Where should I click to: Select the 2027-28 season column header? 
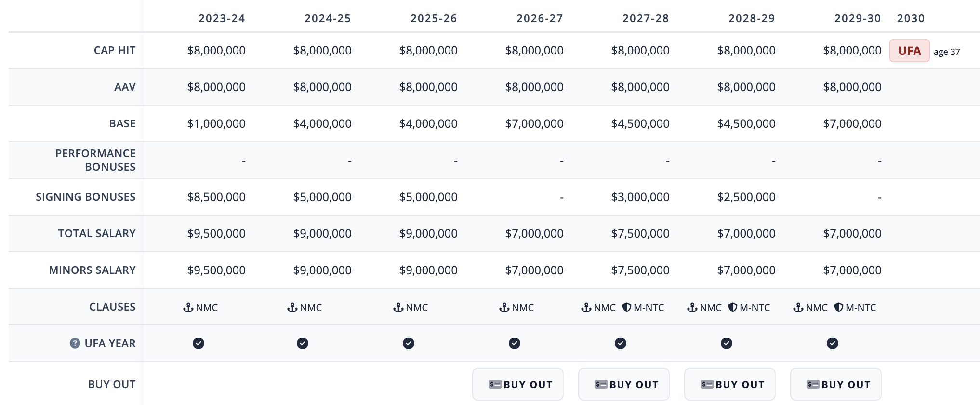(646, 18)
